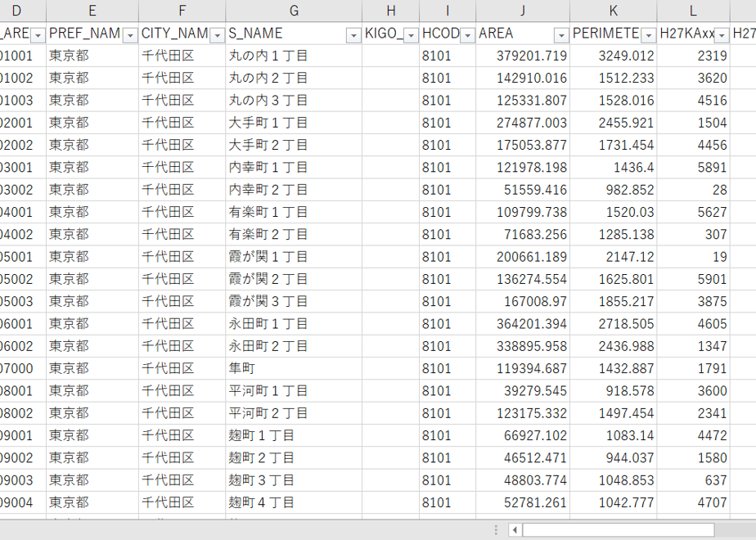Image resolution: width=756 pixels, height=540 pixels.
Task: Select H27KAxx value 28
Action: [x=693, y=190]
